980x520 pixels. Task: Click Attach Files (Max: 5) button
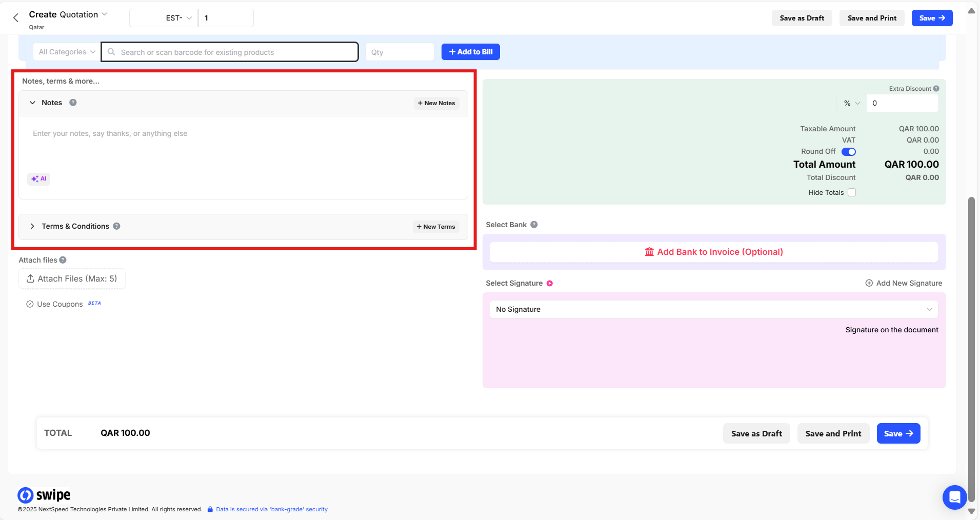point(72,278)
